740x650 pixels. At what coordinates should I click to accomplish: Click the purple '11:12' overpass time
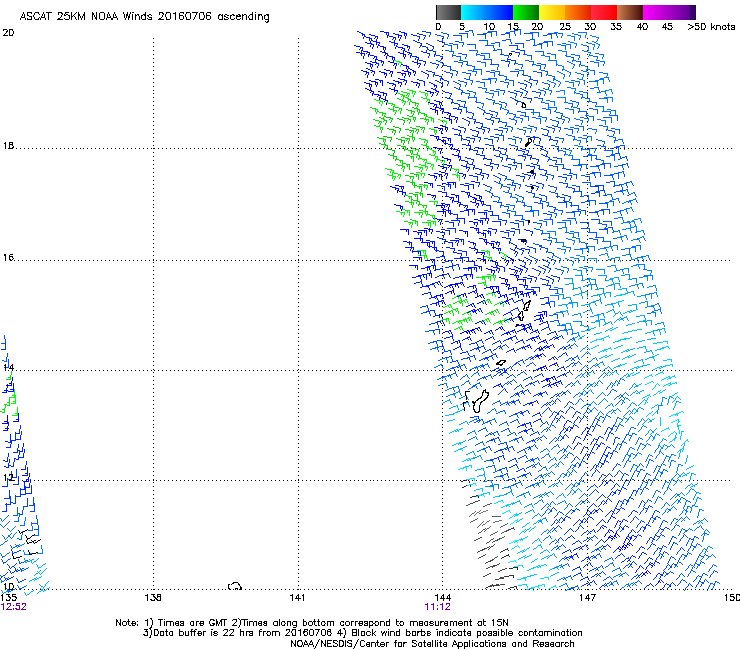click(x=437, y=607)
